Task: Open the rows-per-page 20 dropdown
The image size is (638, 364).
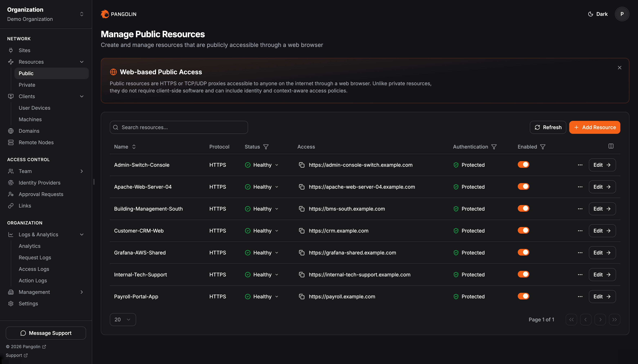Action: click(x=123, y=320)
